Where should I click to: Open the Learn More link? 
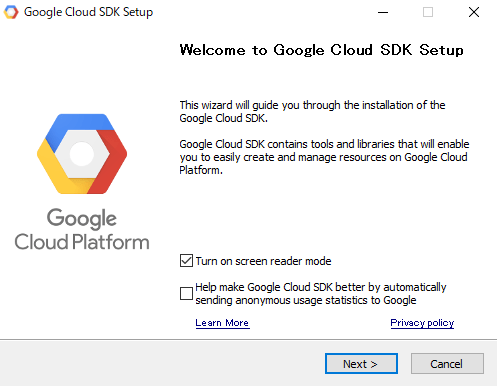222,323
